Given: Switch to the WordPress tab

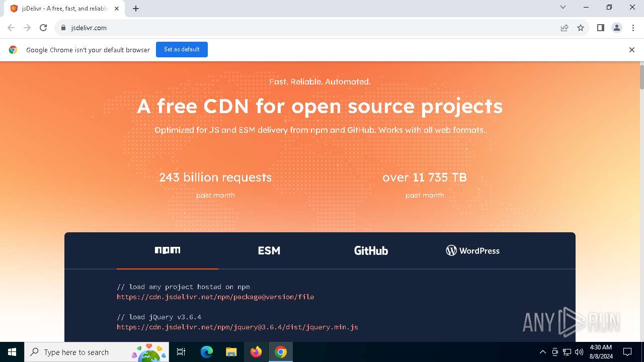Looking at the screenshot, I should pyautogui.click(x=472, y=250).
